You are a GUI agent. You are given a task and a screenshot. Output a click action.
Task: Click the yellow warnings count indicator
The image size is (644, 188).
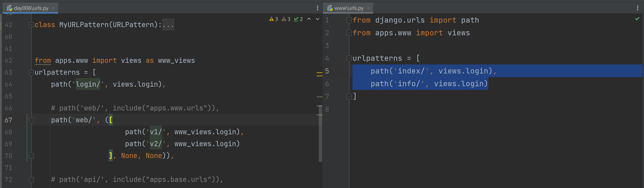[x=274, y=19]
